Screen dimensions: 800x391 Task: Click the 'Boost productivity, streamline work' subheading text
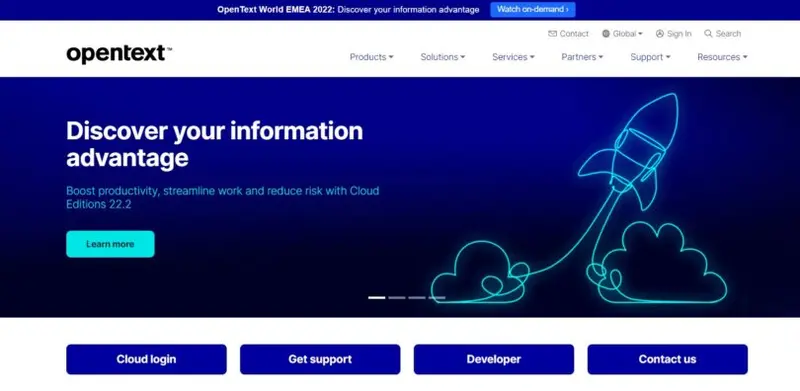[222, 198]
